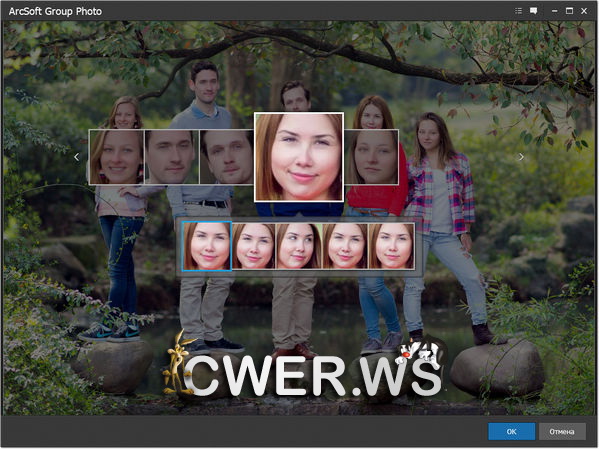
Task: Choose the fifth face variant in strip
Action: [x=391, y=246]
